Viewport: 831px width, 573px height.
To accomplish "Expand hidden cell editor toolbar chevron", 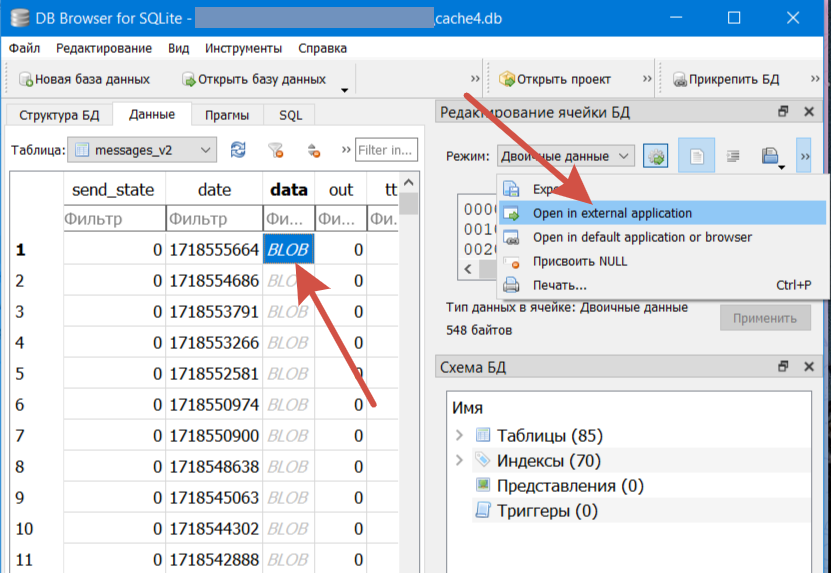I will coord(805,156).
